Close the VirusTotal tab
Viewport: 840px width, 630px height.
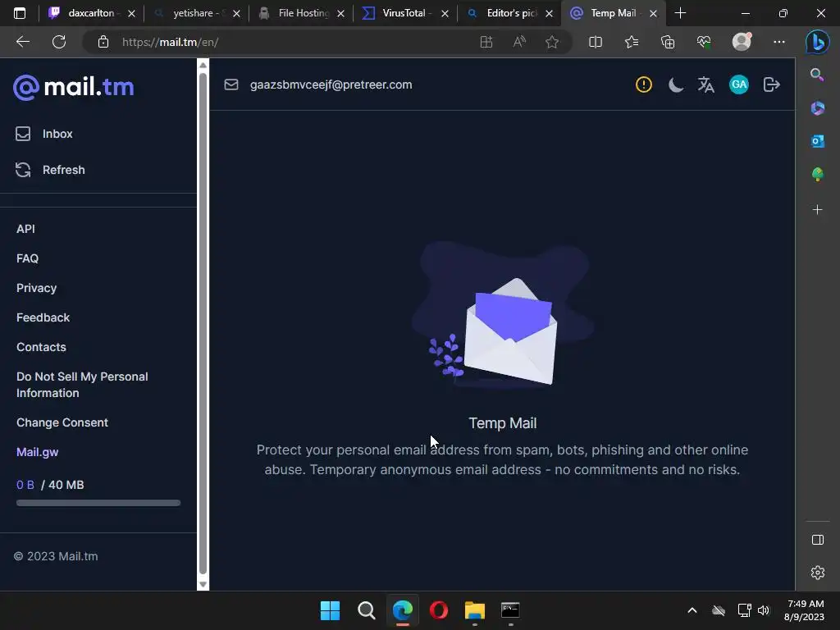tap(445, 14)
